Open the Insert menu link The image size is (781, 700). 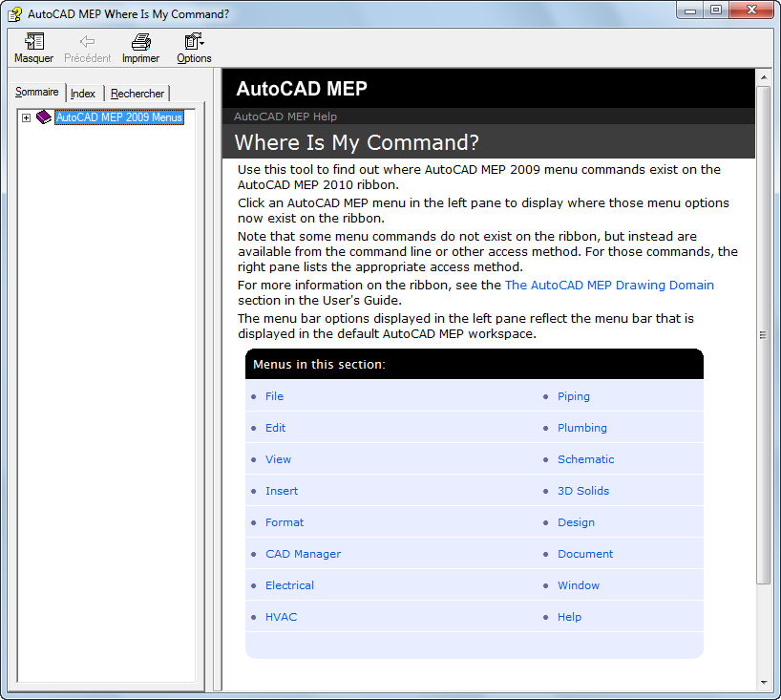point(282,491)
